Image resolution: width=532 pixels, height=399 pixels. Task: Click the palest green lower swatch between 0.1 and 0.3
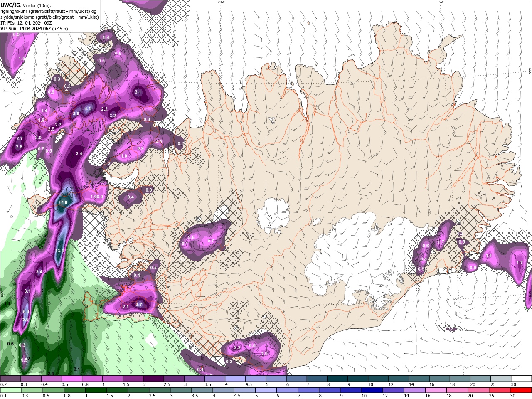[x=10, y=390]
